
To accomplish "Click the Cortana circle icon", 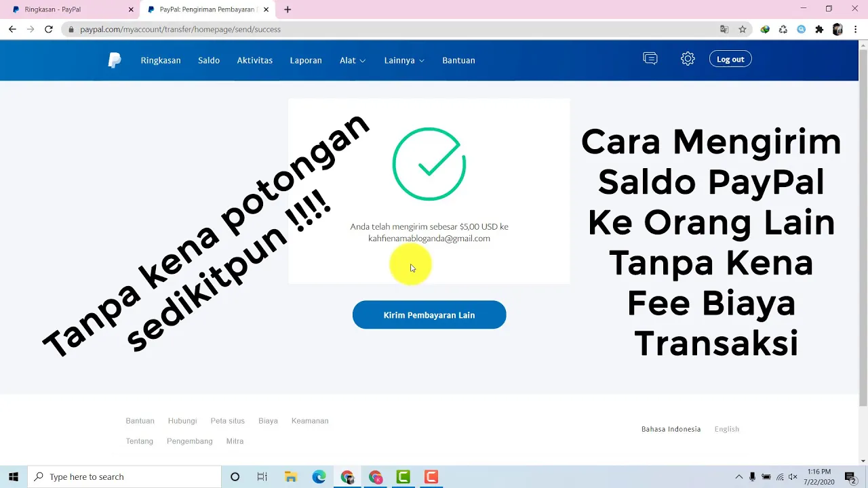I will point(235,476).
